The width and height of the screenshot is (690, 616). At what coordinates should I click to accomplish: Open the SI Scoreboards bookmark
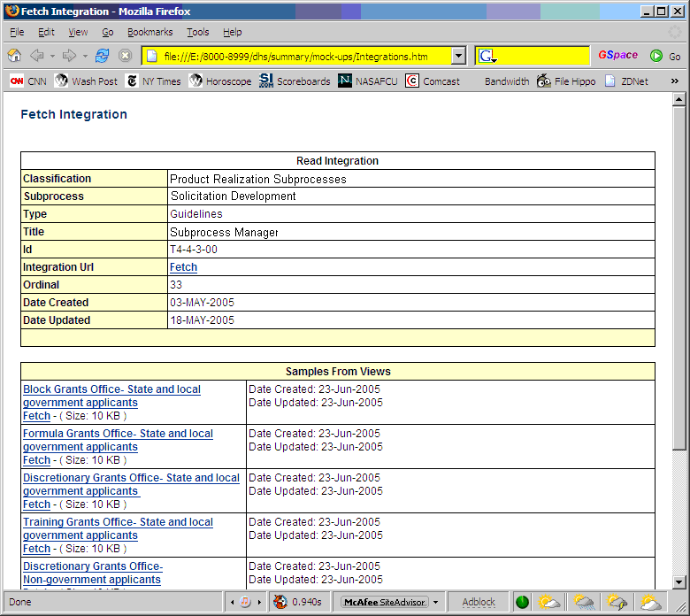(x=295, y=81)
